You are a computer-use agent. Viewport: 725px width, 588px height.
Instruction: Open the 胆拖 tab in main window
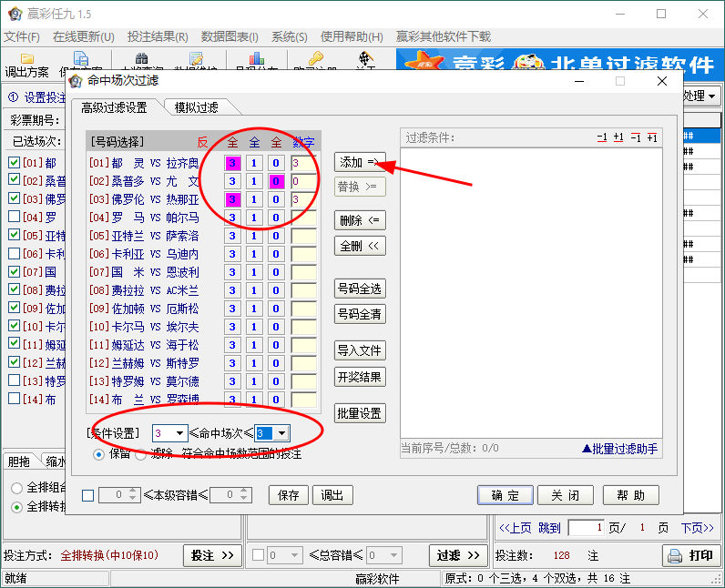click(x=19, y=461)
